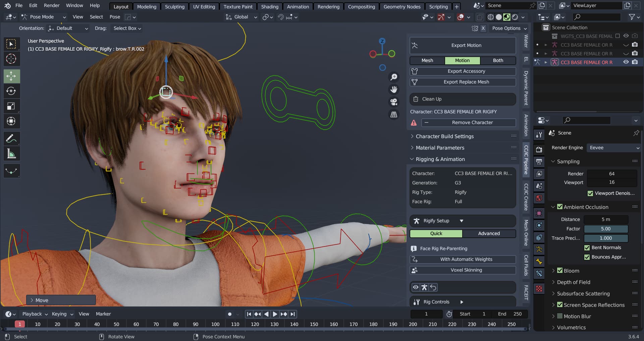Open View Layer properties tab icon
644x341 pixels.
tap(539, 174)
